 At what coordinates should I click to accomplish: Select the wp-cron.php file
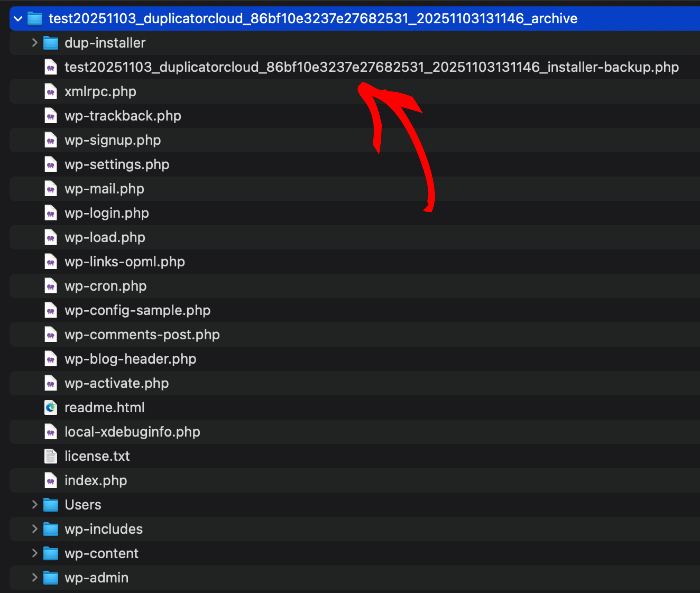point(105,286)
